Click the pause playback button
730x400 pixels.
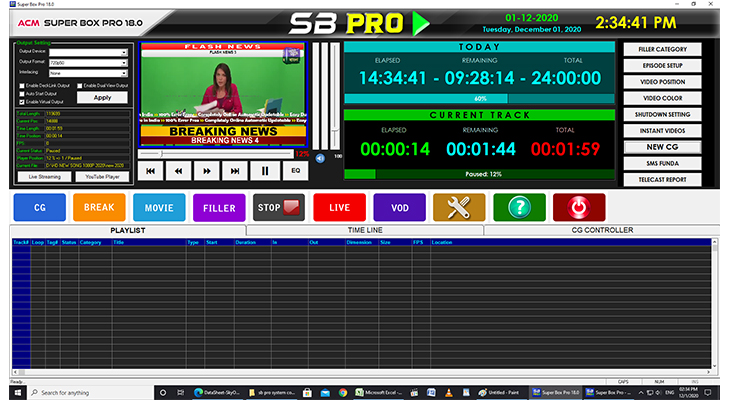[265, 171]
